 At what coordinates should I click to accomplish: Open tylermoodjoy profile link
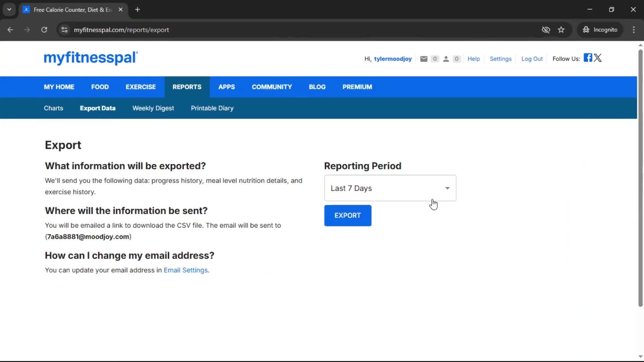pyautogui.click(x=393, y=59)
